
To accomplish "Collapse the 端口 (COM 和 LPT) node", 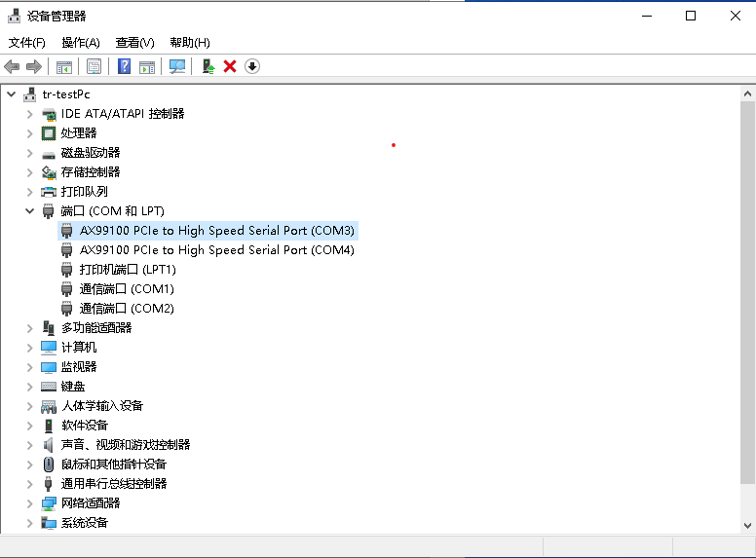I will click(30, 211).
